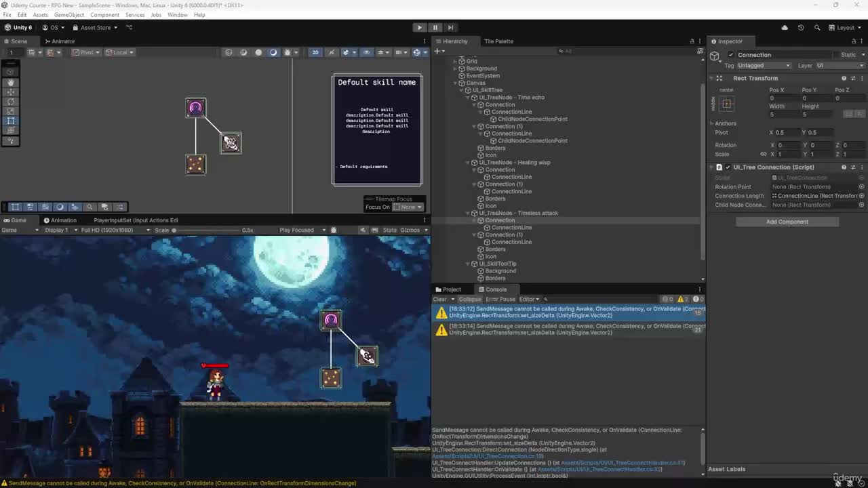Adjust the Game view Scale slider
Viewport: 868px width, 488px height.
click(207, 230)
